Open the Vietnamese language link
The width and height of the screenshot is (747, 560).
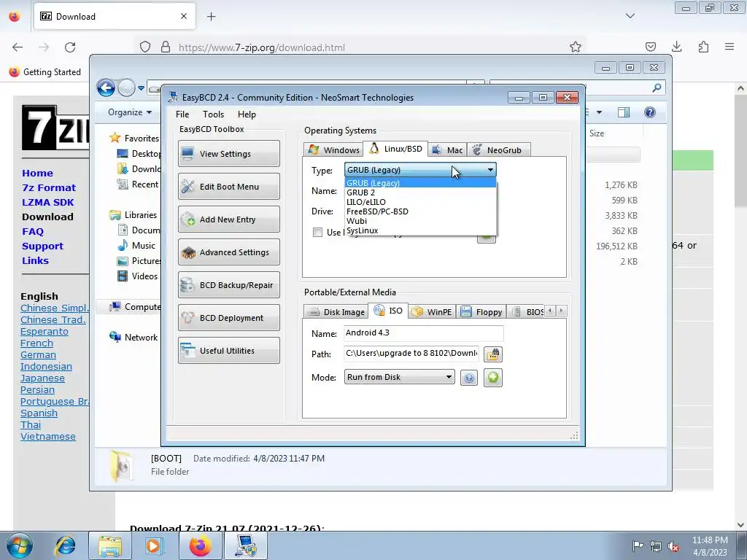[48, 436]
